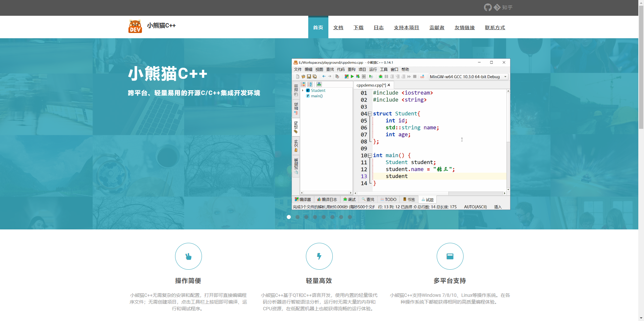Open the MinGW-w64 GCC compiler set dropdown
Image resolution: width=644 pixels, height=321 pixels.
(469, 76)
